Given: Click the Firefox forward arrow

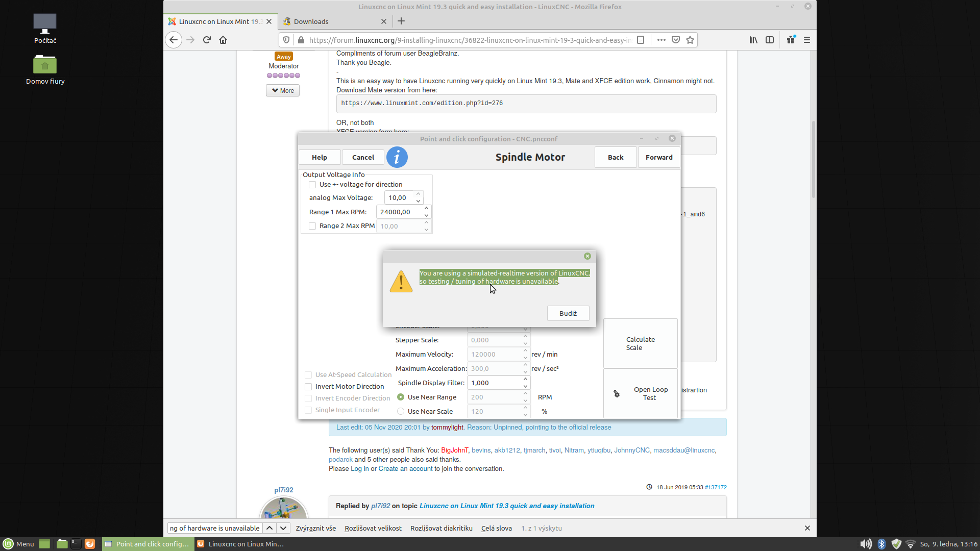Looking at the screenshot, I should [190, 40].
